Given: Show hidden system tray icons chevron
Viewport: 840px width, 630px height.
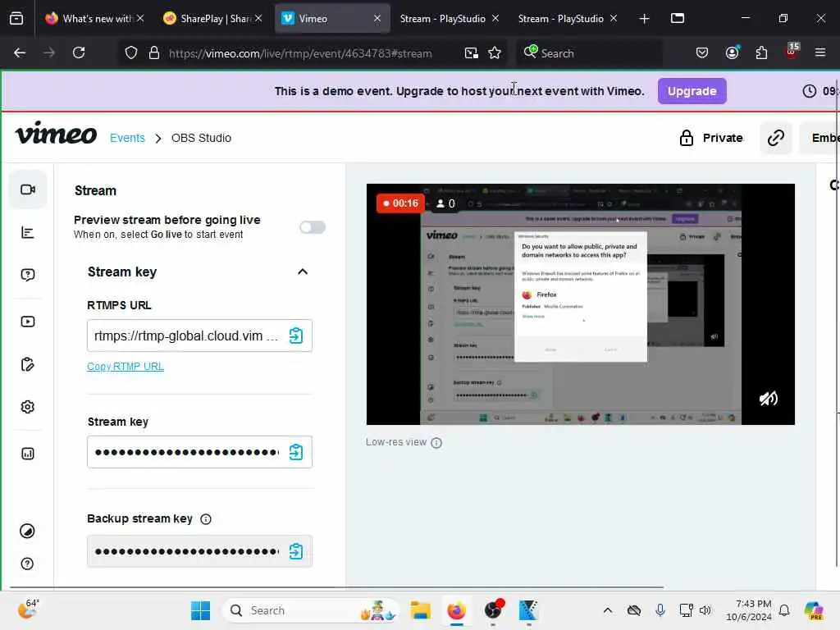Looking at the screenshot, I should tap(608, 610).
